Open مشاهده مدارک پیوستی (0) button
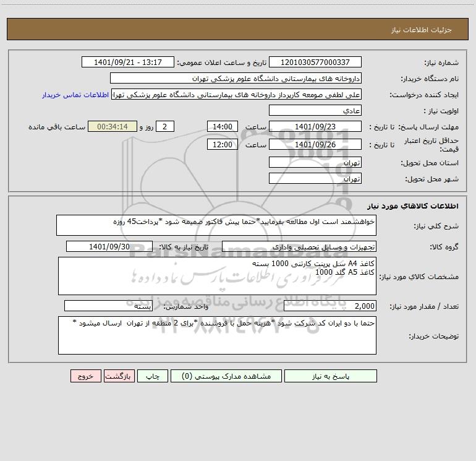Screen dimensions: 476x461 226,376
